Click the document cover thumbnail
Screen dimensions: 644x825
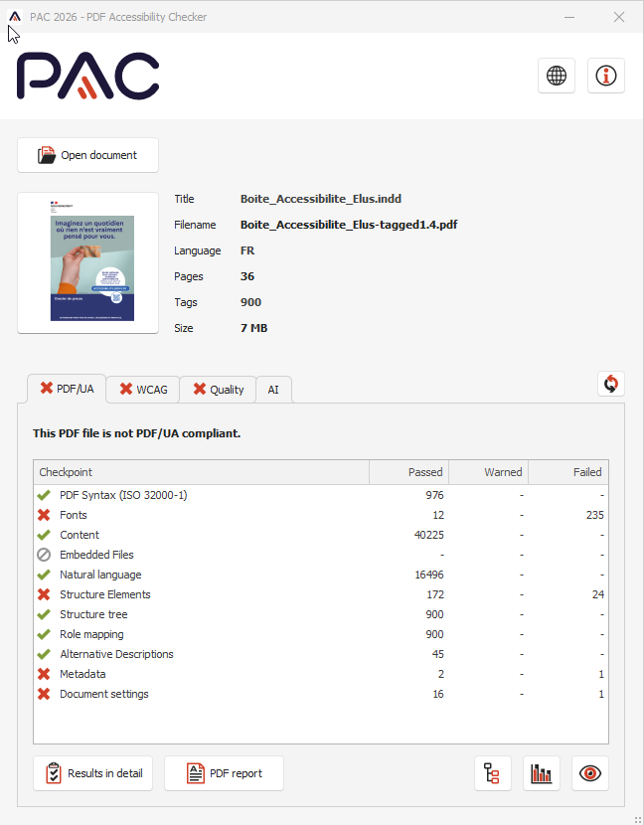(x=87, y=262)
